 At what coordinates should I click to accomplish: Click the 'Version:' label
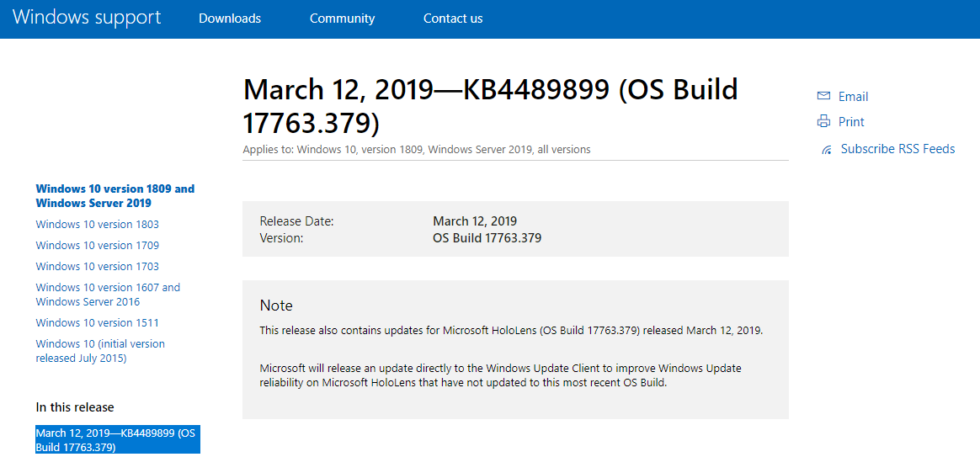pos(281,238)
